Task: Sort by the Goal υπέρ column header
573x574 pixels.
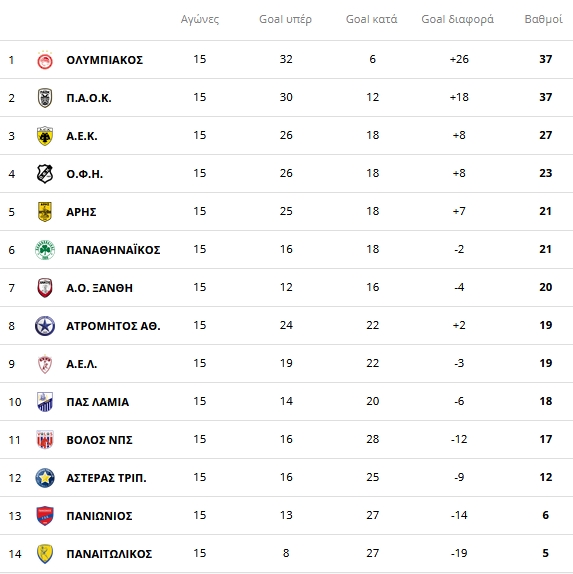Action: coord(286,19)
